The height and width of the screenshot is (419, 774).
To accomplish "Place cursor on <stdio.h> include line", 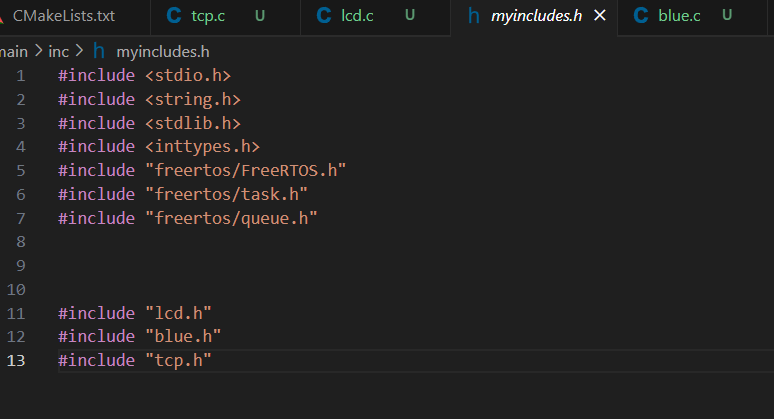I will click(x=144, y=76).
